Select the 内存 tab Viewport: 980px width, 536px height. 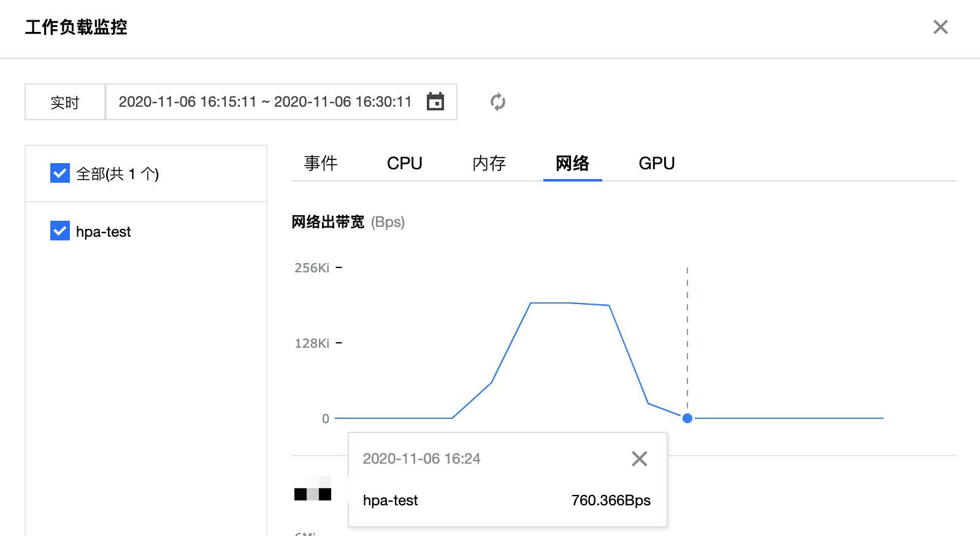point(489,163)
